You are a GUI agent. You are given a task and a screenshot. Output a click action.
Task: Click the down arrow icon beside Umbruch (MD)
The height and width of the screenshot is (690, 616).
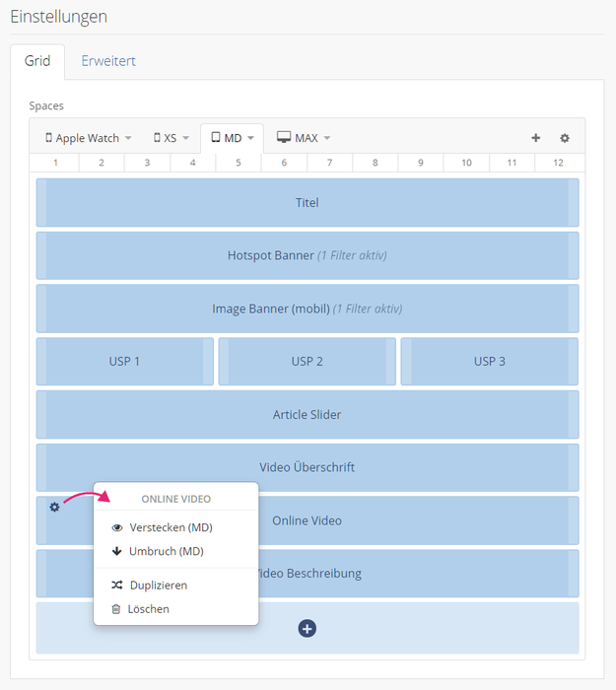116,551
